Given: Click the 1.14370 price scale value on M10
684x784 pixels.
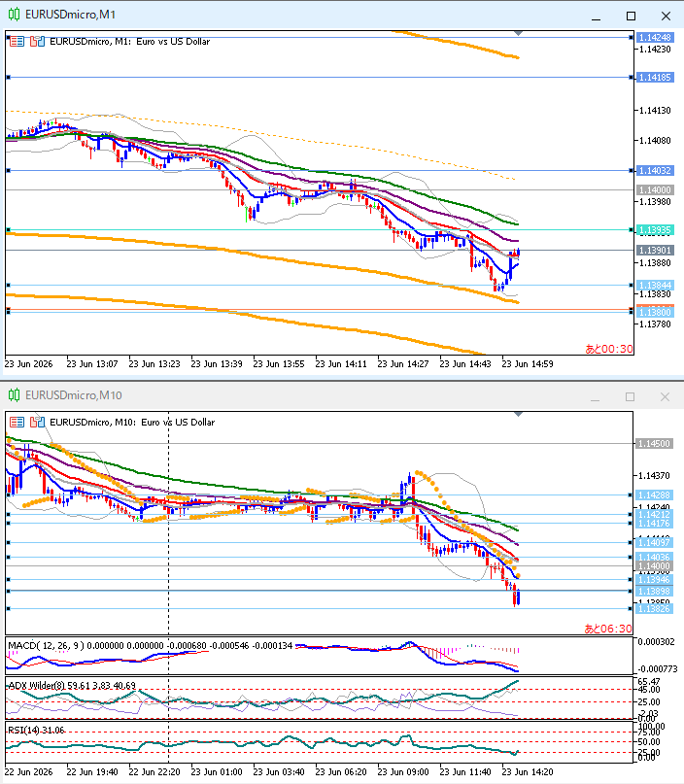Looking at the screenshot, I should click(x=655, y=475).
